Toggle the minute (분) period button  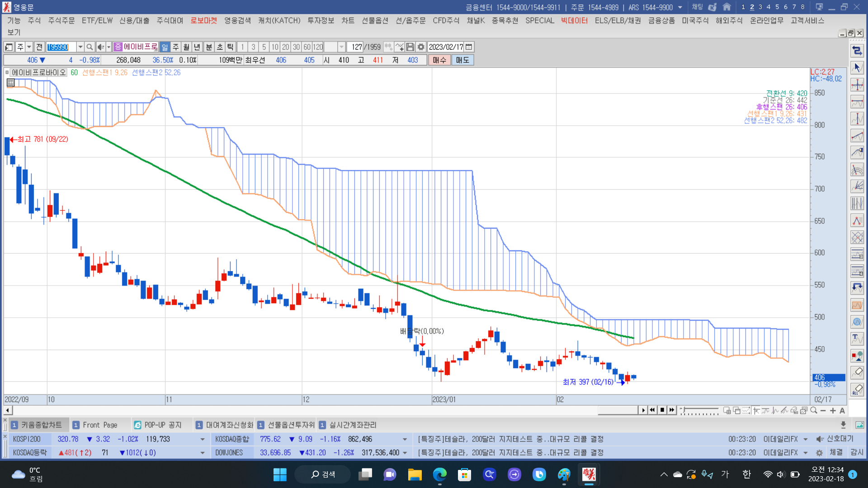point(209,47)
